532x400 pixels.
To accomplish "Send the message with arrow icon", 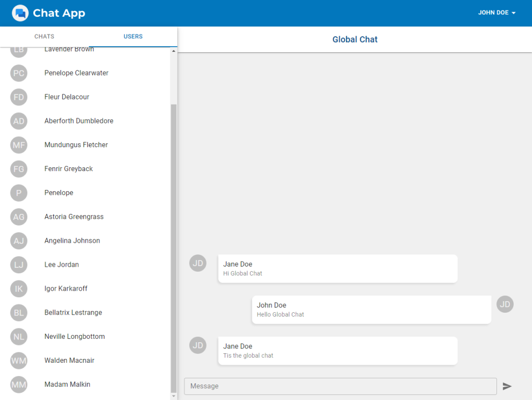I will coord(507,386).
